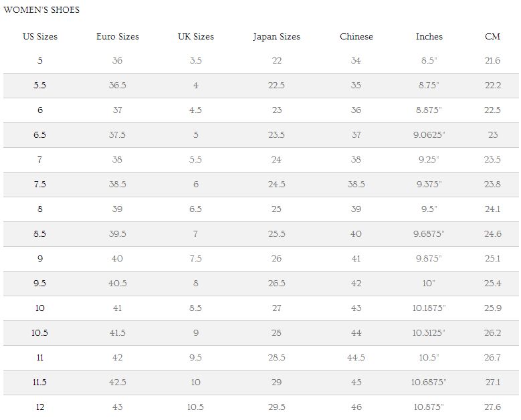Click the WOMEN'S SHOES table title
This screenshot has height=420, width=521.
pyautogui.click(x=41, y=10)
